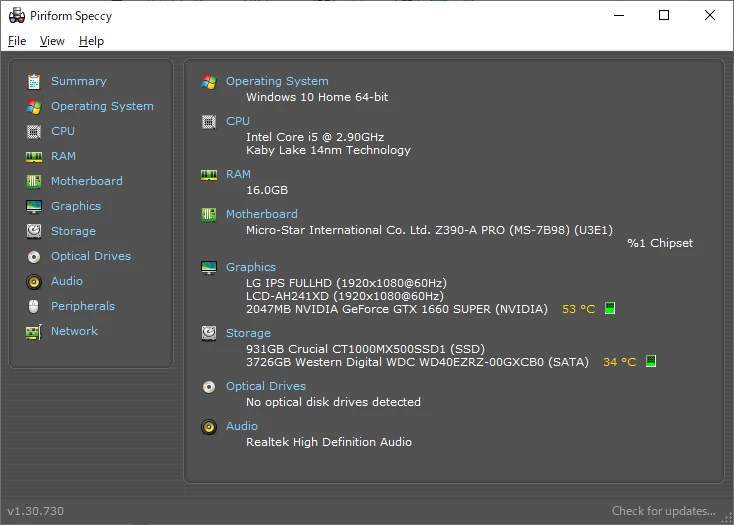Image resolution: width=734 pixels, height=525 pixels.
Task: Click the Motherboard icon in sidebar
Action: tap(34, 182)
